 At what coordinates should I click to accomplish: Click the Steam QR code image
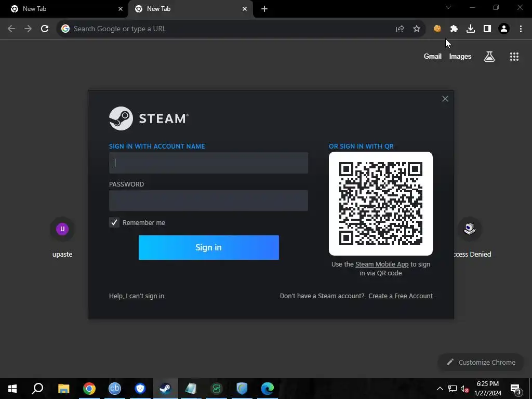(380, 204)
